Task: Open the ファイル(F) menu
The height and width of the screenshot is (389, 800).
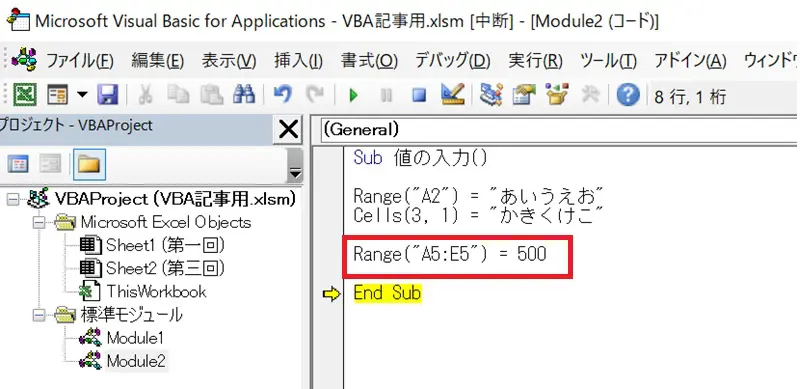Action: click(x=80, y=61)
